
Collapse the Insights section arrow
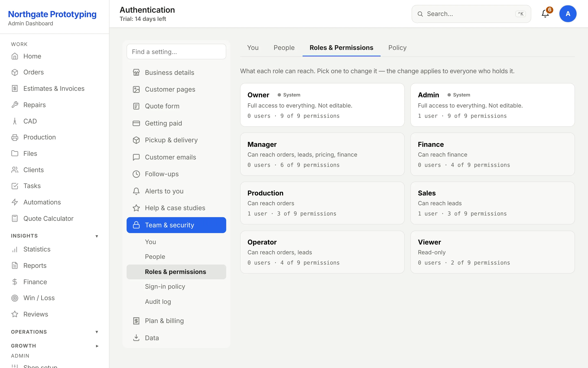(x=97, y=236)
